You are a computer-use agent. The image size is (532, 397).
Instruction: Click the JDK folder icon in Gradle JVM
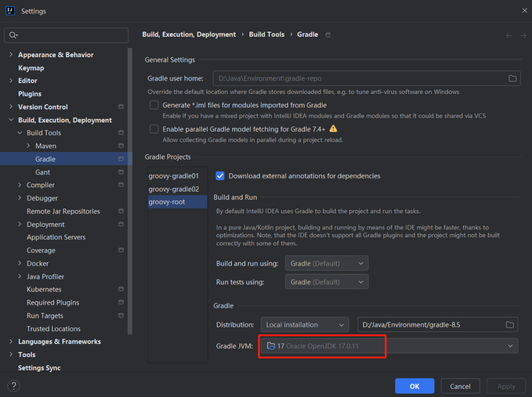click(x=271, y=346)
